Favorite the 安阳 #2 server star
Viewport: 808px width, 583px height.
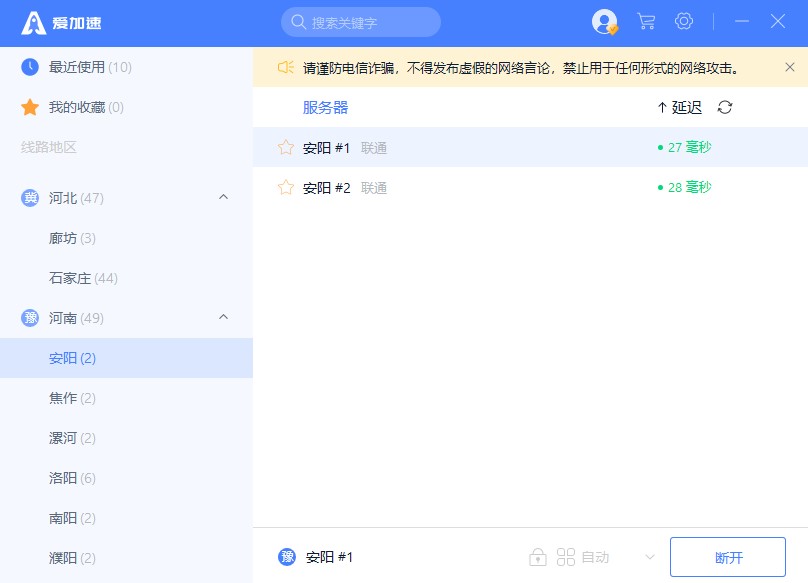[x=286, y=187]
